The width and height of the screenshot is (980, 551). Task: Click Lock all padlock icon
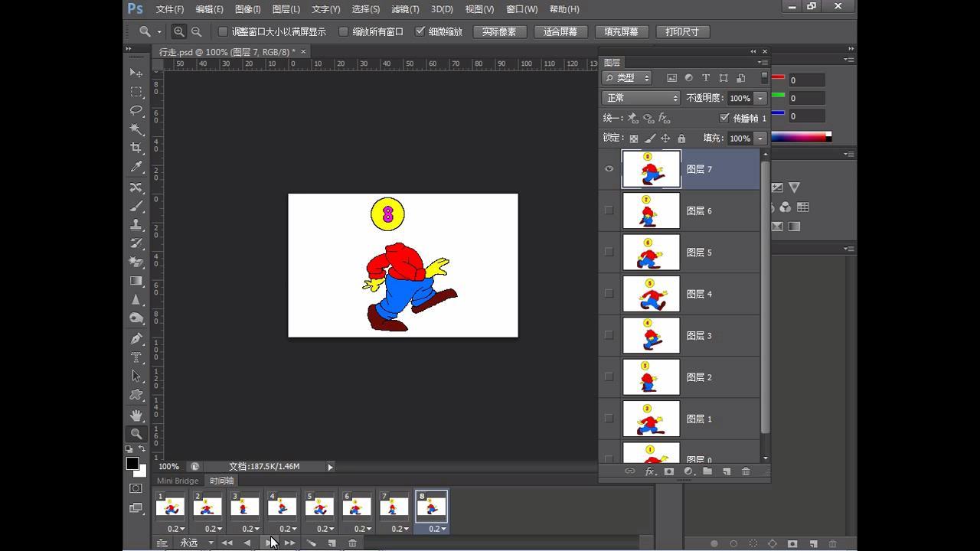tap(681, 139)
